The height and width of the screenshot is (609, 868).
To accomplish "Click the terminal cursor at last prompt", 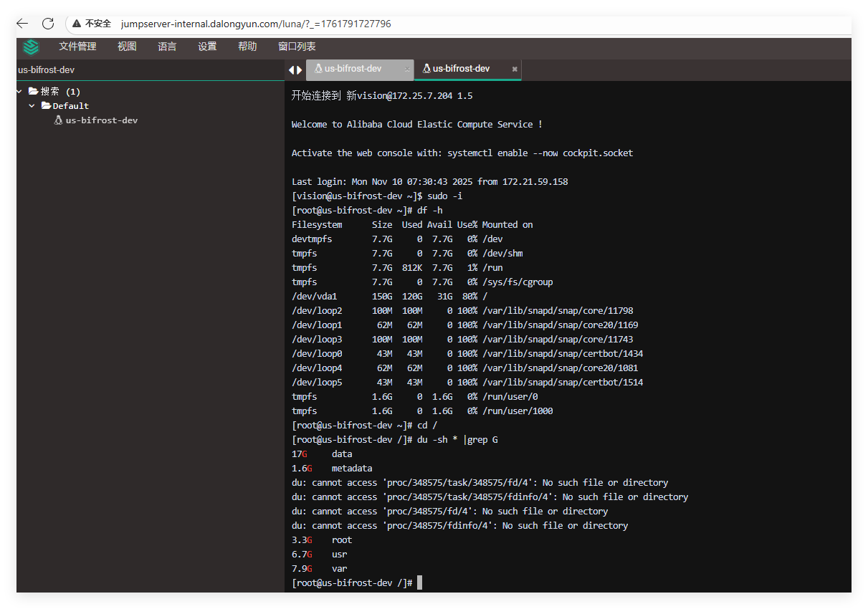I will click(x=420, y=583).
